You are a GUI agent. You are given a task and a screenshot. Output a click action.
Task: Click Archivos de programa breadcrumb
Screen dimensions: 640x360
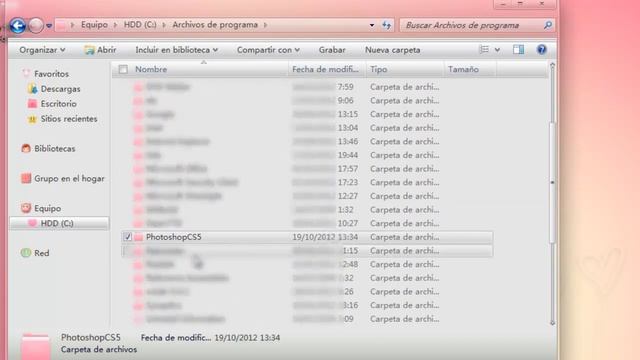[215, 25]
